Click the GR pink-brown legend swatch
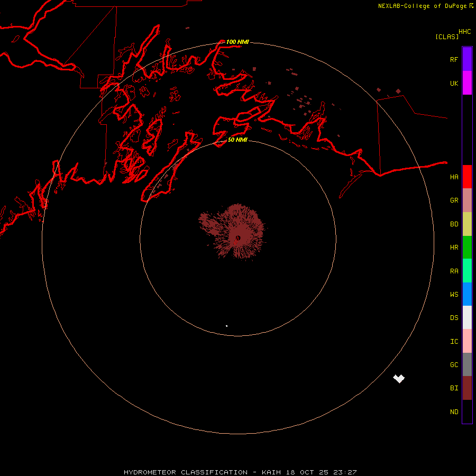The image size is (476, 476). click(x=467, y=200)
